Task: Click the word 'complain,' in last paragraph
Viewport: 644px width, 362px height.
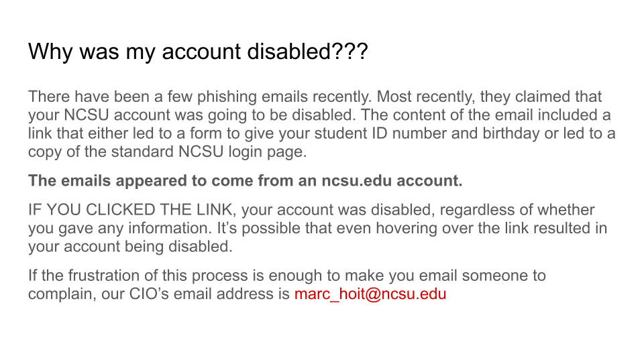Action: pos(62,294)
